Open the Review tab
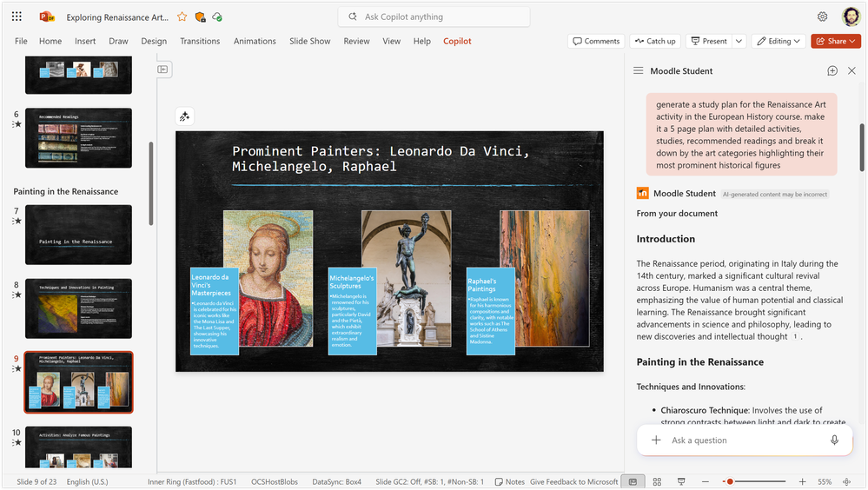The image size is (868, 490). tap(356, 41)
